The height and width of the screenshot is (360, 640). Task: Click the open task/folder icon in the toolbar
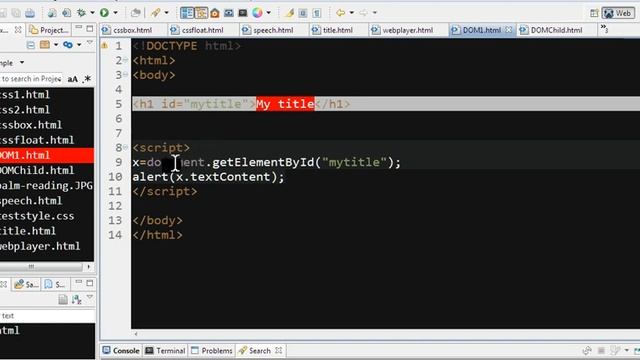tap(136, 13)
